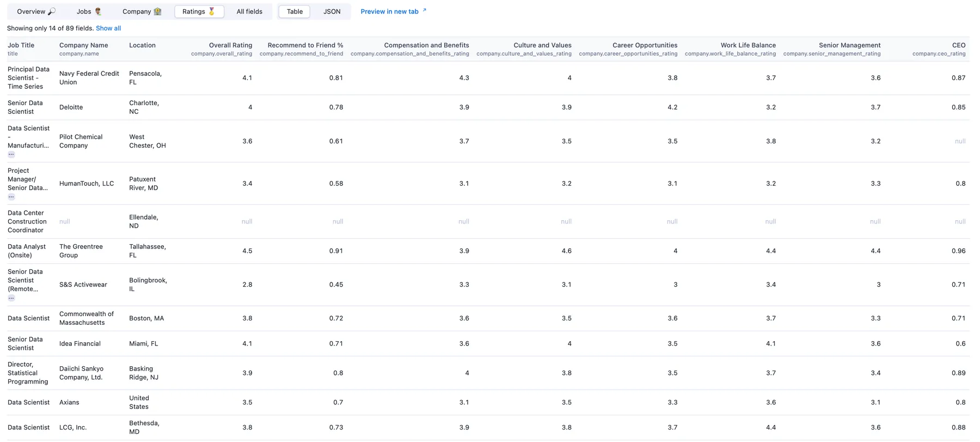Show the All fields tab
Viewport: 980px width, 442px height.
[249, 11]
